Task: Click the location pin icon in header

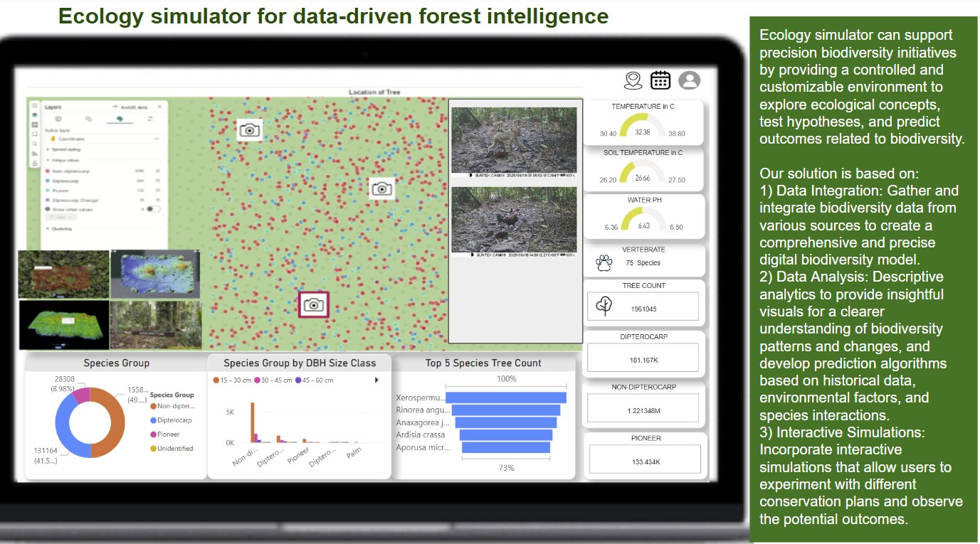Action: click(x=633, y=81)
